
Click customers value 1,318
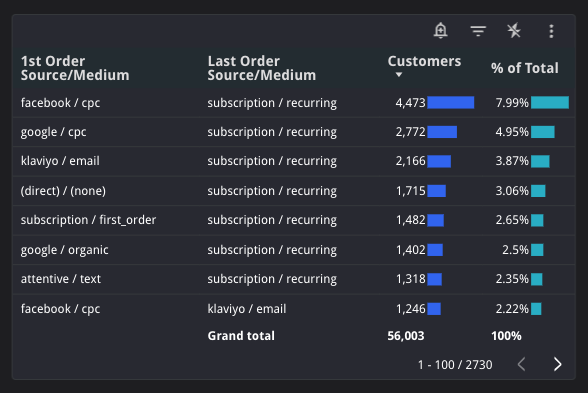click(411, 279)
